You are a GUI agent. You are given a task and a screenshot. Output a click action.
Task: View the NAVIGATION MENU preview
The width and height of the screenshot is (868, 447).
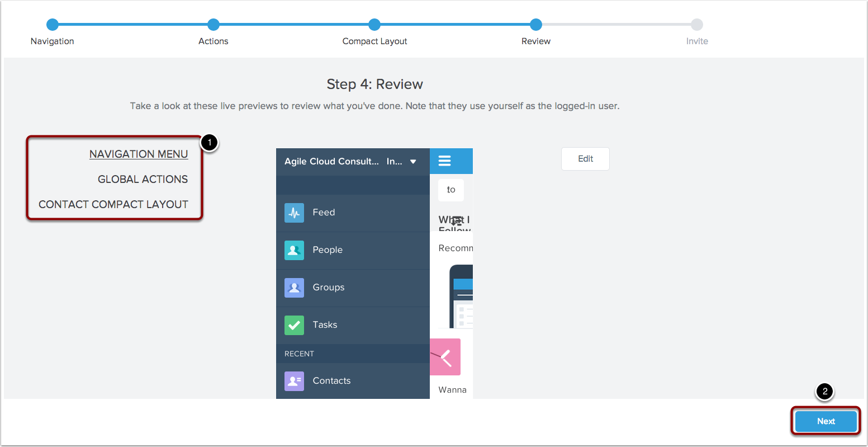point(139,154)
